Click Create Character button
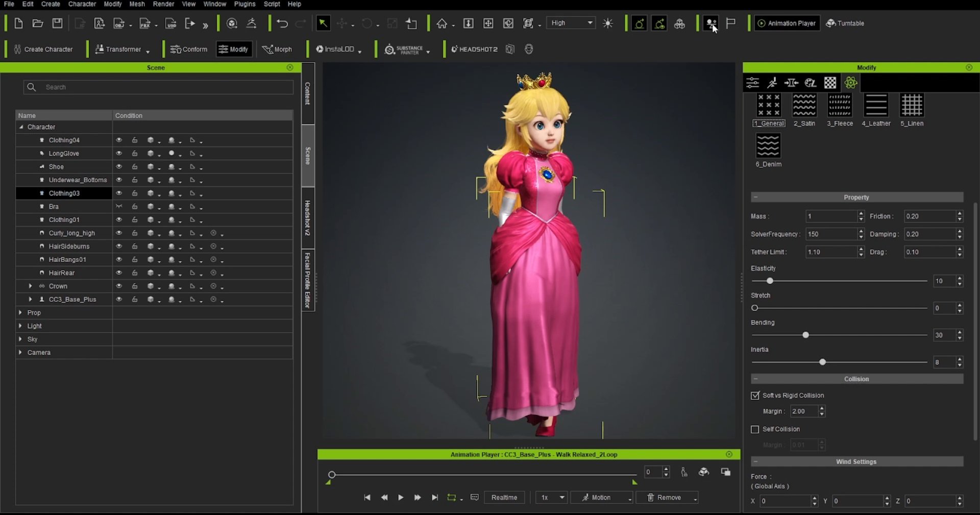 [43, 50]
